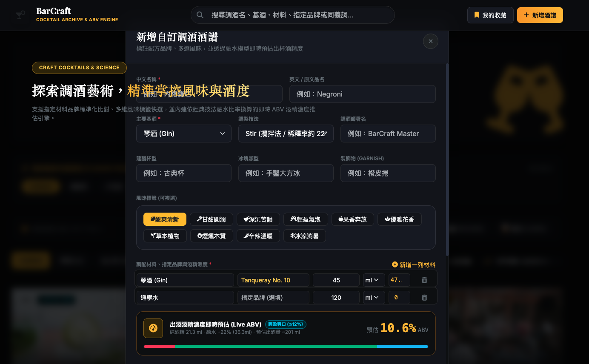
Task: Toggle the 草本植物 flavor tag
Action: (165, 236)
